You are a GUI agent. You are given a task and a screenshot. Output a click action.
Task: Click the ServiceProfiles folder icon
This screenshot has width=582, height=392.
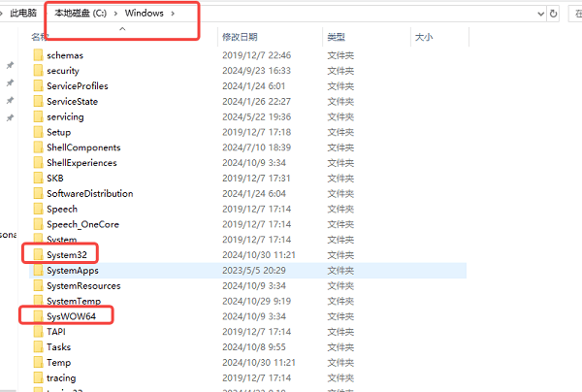(x=38, y=85)
